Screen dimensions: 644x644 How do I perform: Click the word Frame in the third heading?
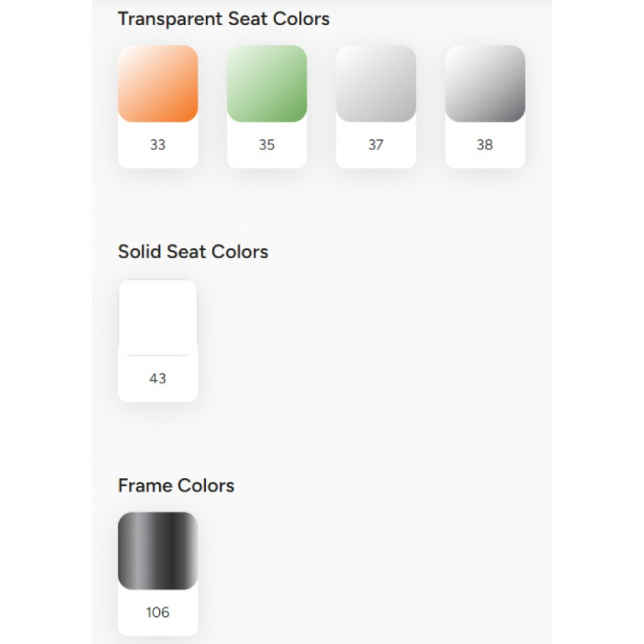[x=145, y=485]
